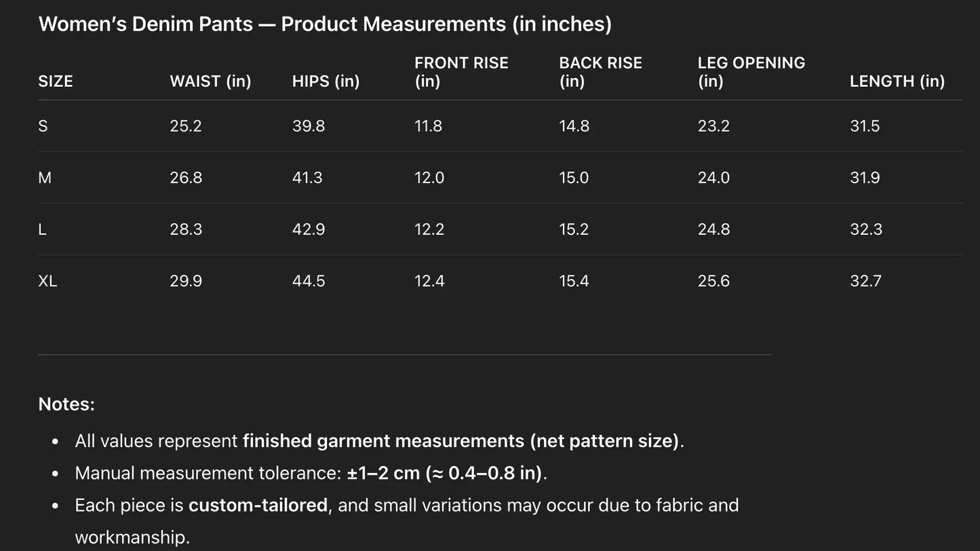This screenshot has width=980, height=551.
Task: Select the size M row label
Action: pyautogui.click(x=45, y=178)
